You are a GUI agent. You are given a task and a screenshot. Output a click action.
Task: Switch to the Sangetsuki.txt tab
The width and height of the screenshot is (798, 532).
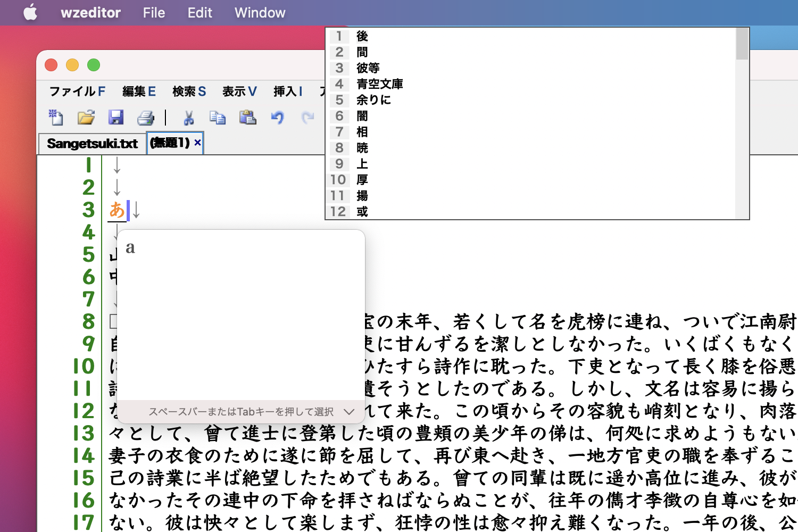(91, 143)
